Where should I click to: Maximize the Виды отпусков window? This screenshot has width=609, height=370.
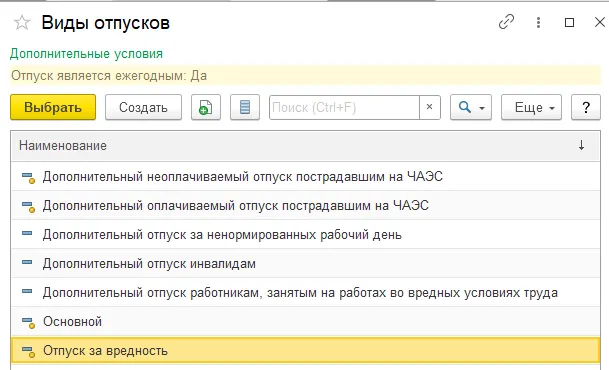click(569, 23)
